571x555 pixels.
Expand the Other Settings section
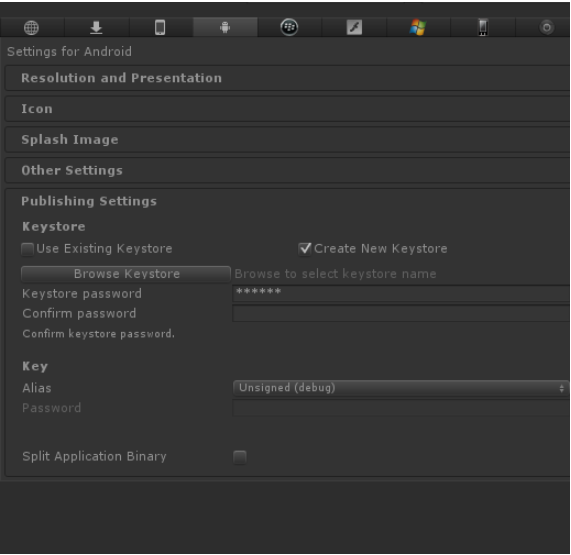[x=287, y=170]
